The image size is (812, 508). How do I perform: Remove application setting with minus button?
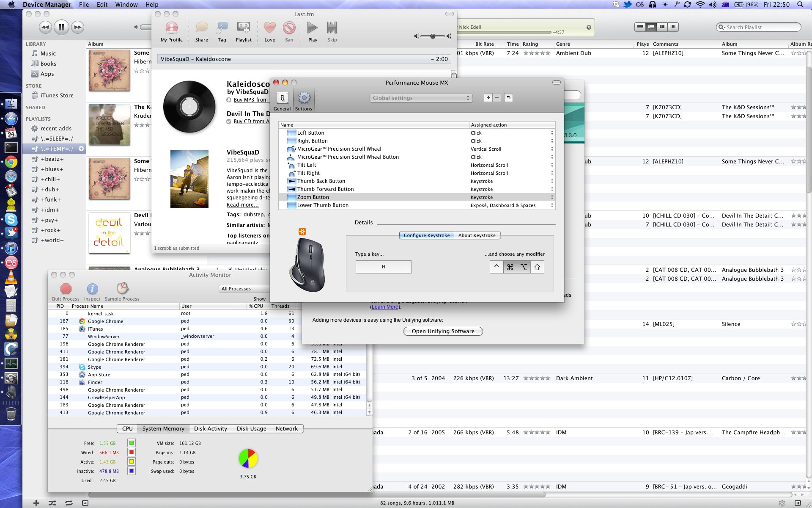[x=497, y=97]
